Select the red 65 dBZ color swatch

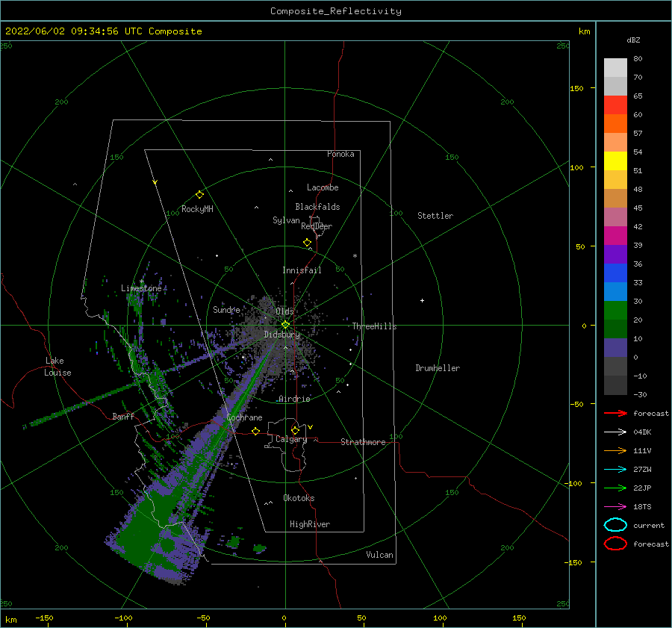[615, 105]
